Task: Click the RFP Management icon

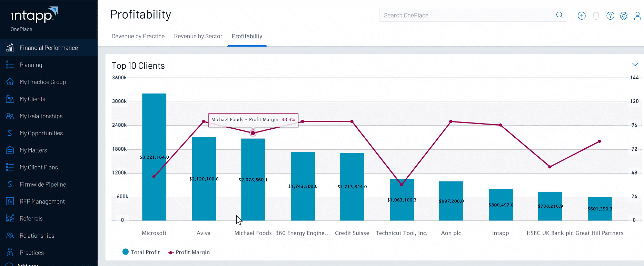Action: coord(10,201)
